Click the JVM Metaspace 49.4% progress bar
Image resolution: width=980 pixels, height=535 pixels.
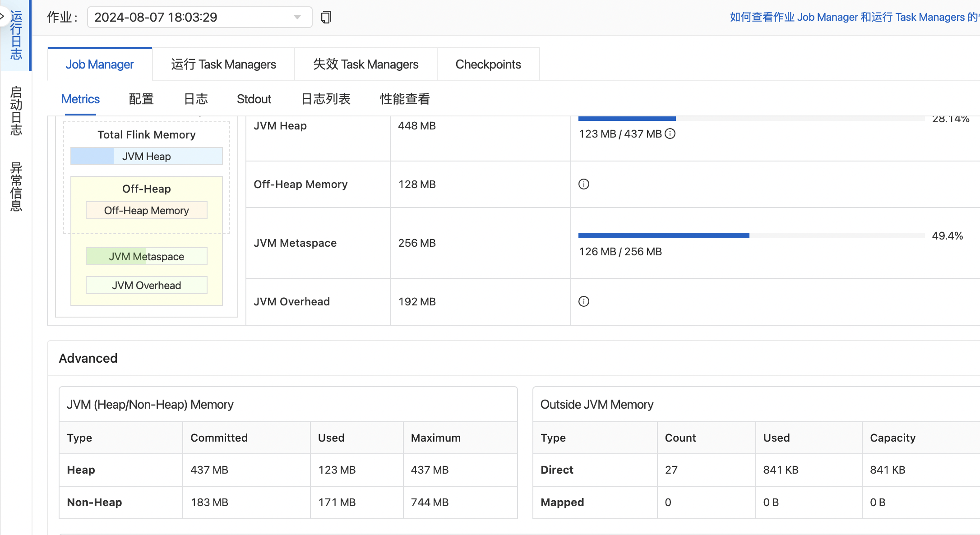(751, 235)
